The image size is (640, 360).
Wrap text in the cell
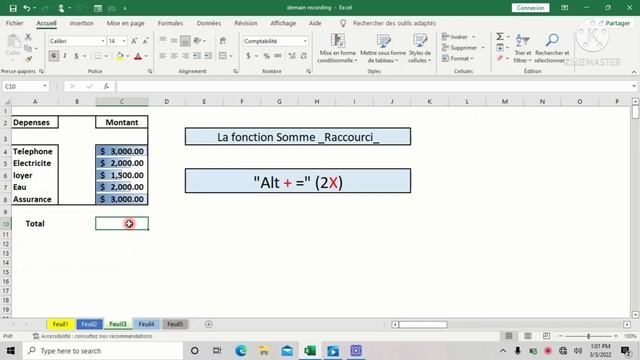223,41
